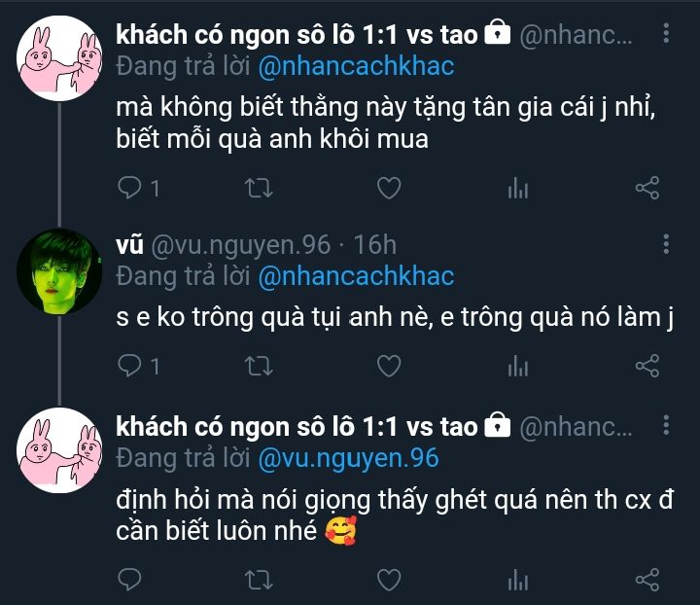This screenshot has width=700, height=605.
Task: Like the last tweet with hugging emoji
Action: click(x=389, y=580)
